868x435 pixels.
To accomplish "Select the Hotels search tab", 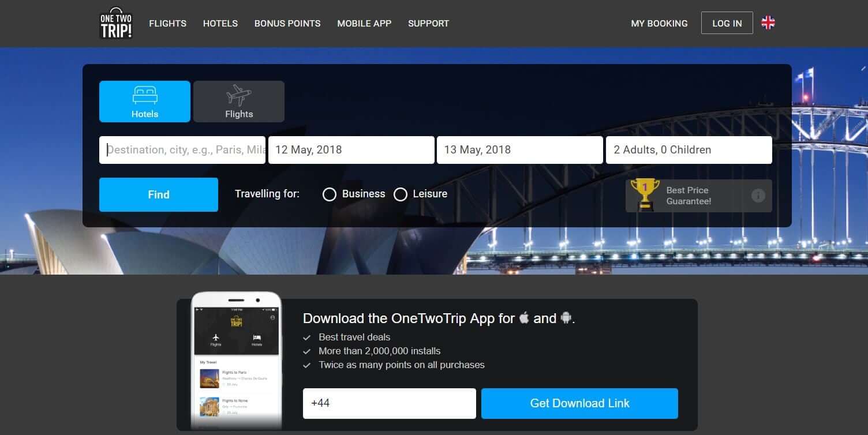I will coord(145,102).
